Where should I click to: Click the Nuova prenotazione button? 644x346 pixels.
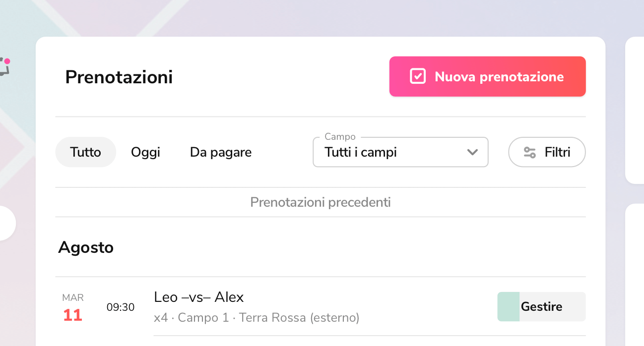(x=487, y=76)
